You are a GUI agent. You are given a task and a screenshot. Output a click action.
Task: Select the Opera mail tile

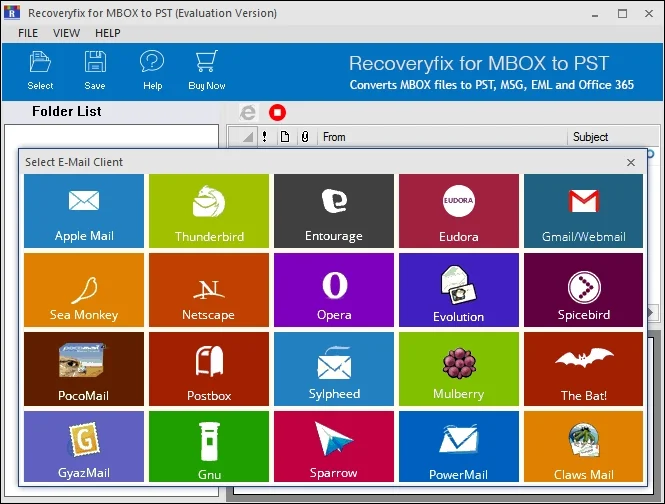click(x=334, y=290)
